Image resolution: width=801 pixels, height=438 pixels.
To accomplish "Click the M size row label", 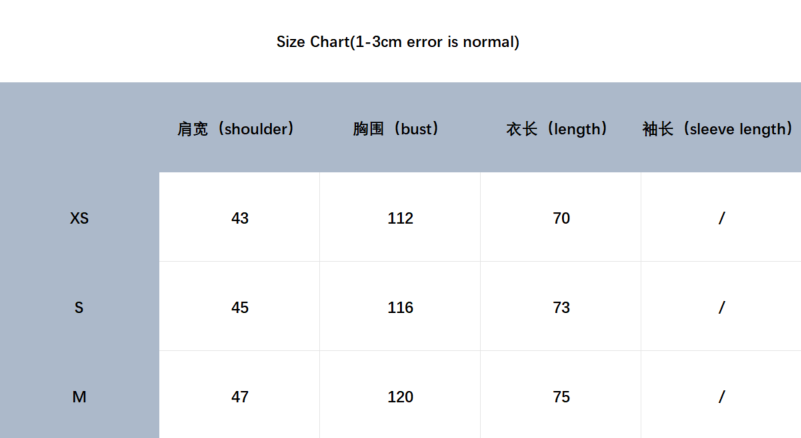I will click(79, 397).
